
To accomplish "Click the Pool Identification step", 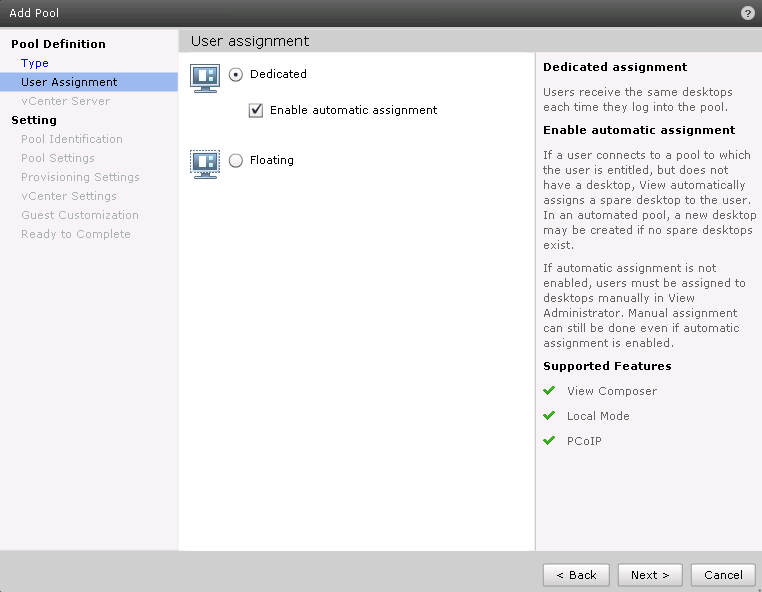I will tap(72, 139).
